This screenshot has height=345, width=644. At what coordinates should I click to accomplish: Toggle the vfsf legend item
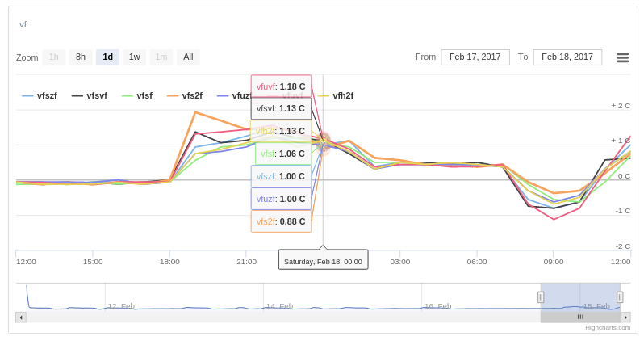pos(137,95)
